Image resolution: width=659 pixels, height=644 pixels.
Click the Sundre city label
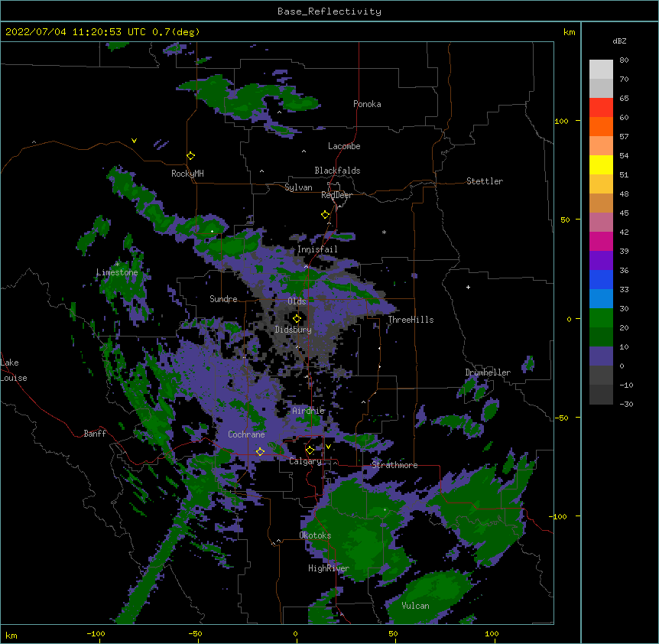(x=223, y=299)
